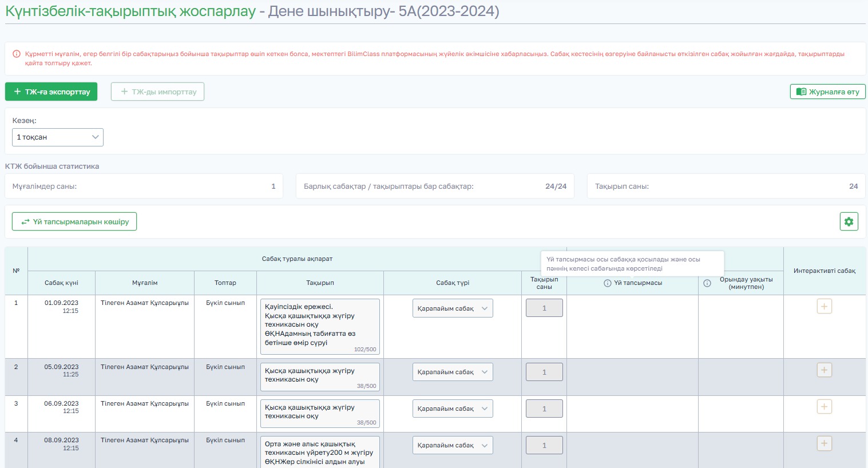
Task: Go to journal via Журналға өту
Action: coord(827,92)
